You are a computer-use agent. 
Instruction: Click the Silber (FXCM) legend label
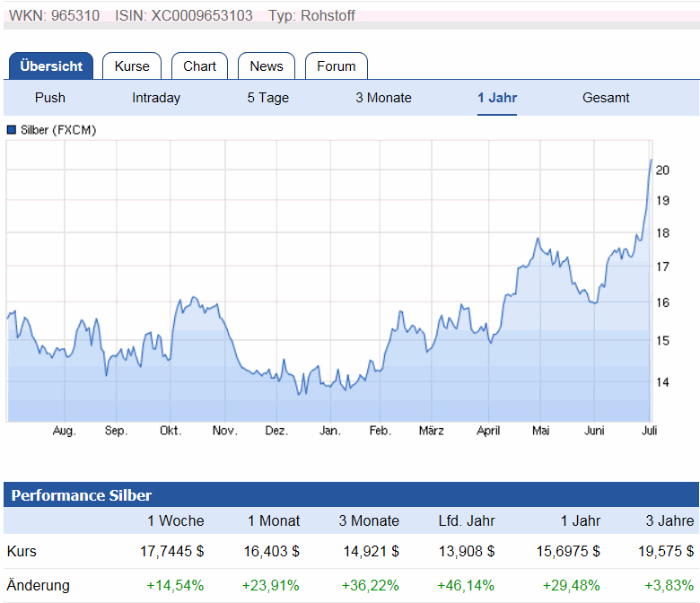(x=58, y=130)
